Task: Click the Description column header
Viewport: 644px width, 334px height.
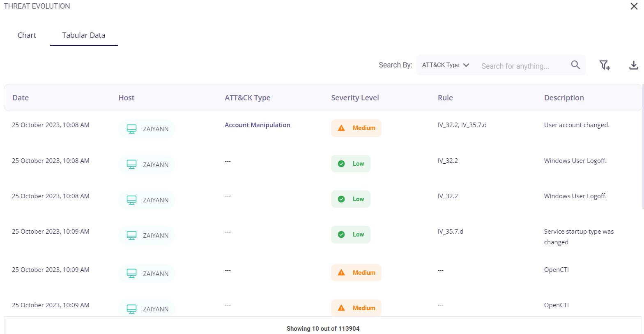Action: click(x=564, y=98)
